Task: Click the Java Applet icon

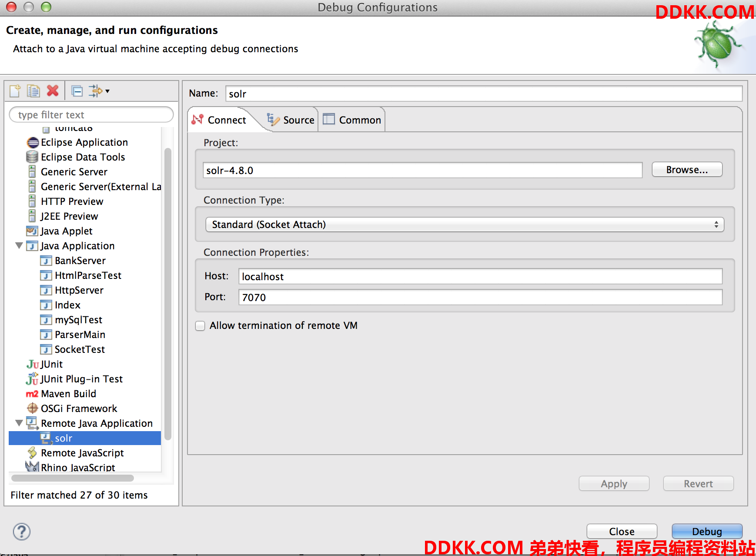Action: [32, 231]
